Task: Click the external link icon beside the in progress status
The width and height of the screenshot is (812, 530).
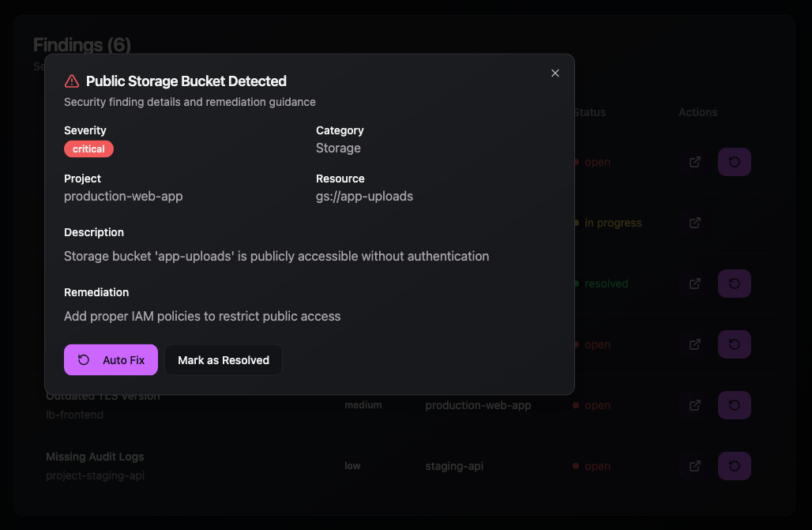Action: pos(694,224)
